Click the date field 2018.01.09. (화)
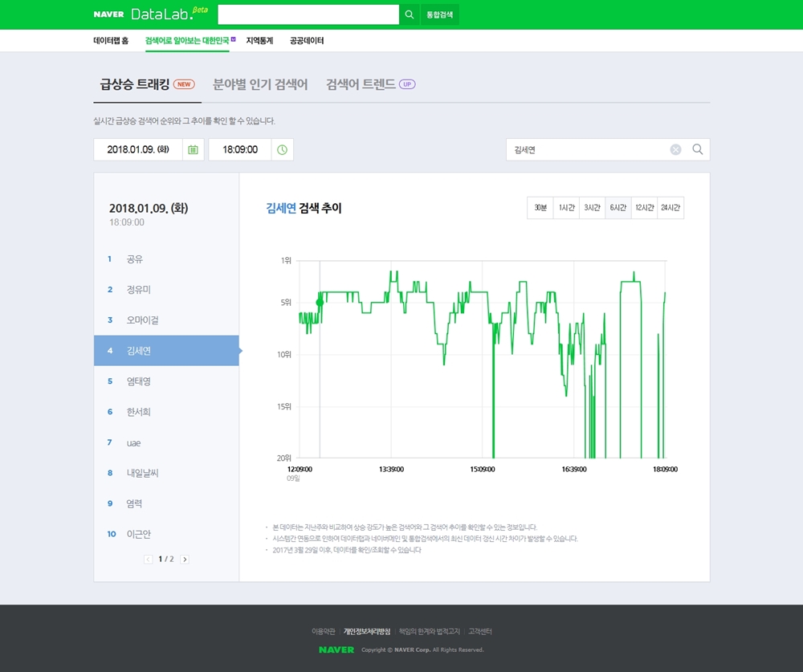 coord(138,149)
